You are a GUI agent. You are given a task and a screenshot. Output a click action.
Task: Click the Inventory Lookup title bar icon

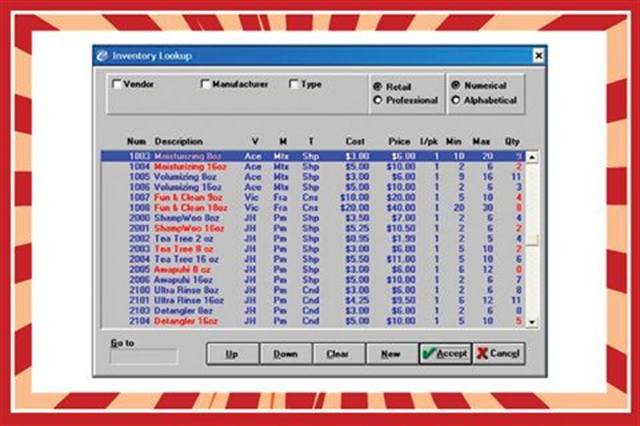102,56
